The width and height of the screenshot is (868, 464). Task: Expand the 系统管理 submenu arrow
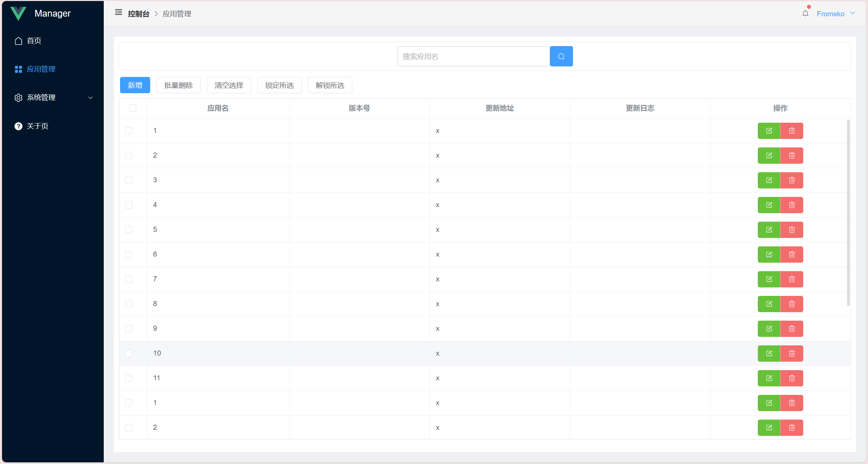pyautogui.click(x=91, y=98)
